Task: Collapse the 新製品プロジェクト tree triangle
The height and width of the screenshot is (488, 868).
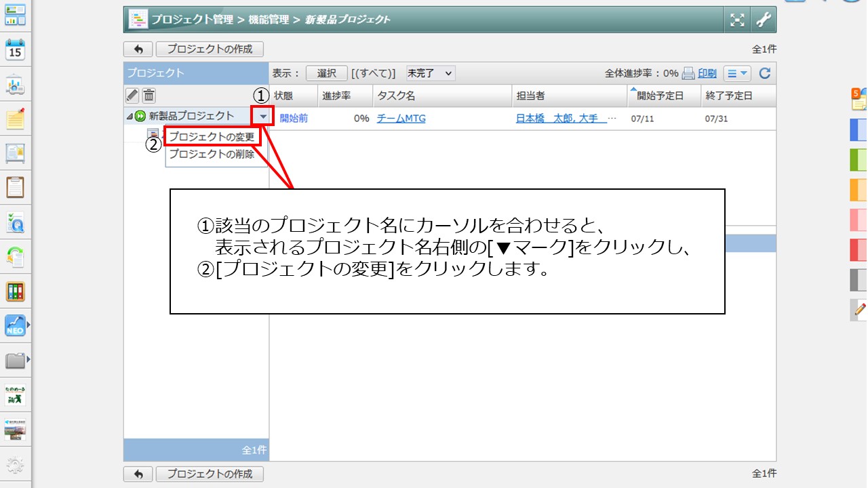Action: (x=130, y=117)
